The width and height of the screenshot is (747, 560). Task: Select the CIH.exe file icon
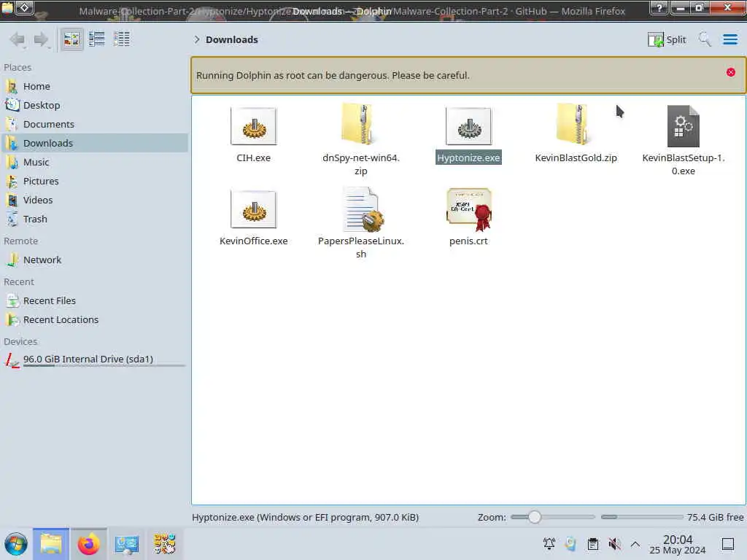click(x=253, y=126)
